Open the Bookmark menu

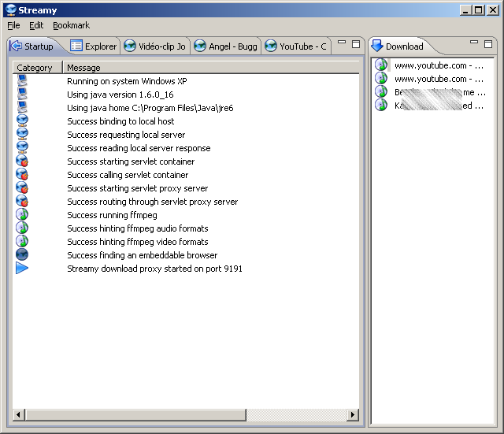[x=71, y=25]
